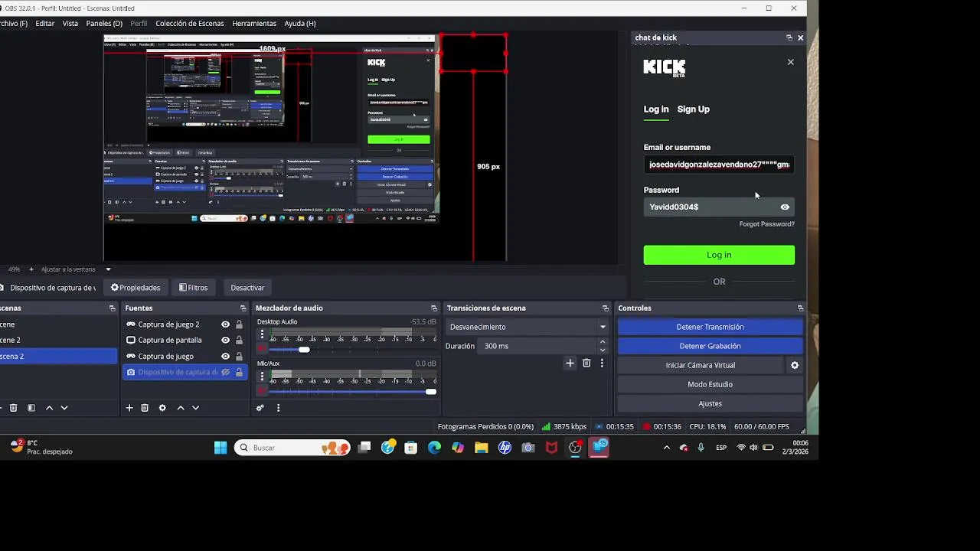The image size is (980, 551).
Task: Pop out the Escenas dock panel
Action: point(113,308)
